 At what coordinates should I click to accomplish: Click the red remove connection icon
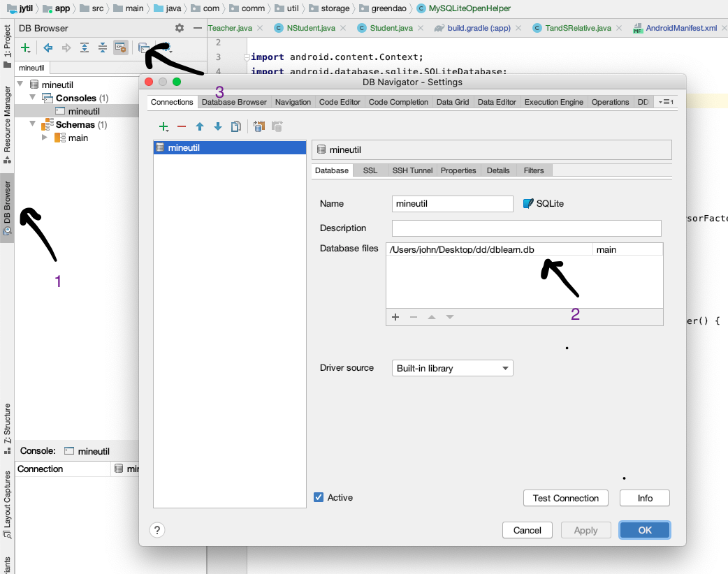tap(182, 126)
